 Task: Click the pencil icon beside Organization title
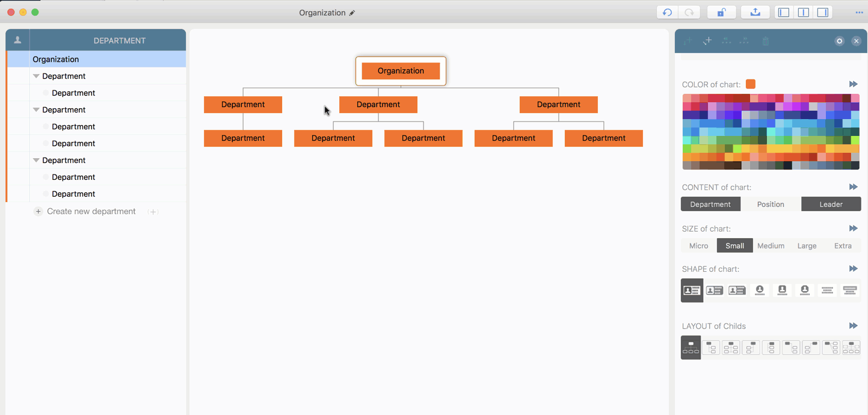click(x=352, y=13)
